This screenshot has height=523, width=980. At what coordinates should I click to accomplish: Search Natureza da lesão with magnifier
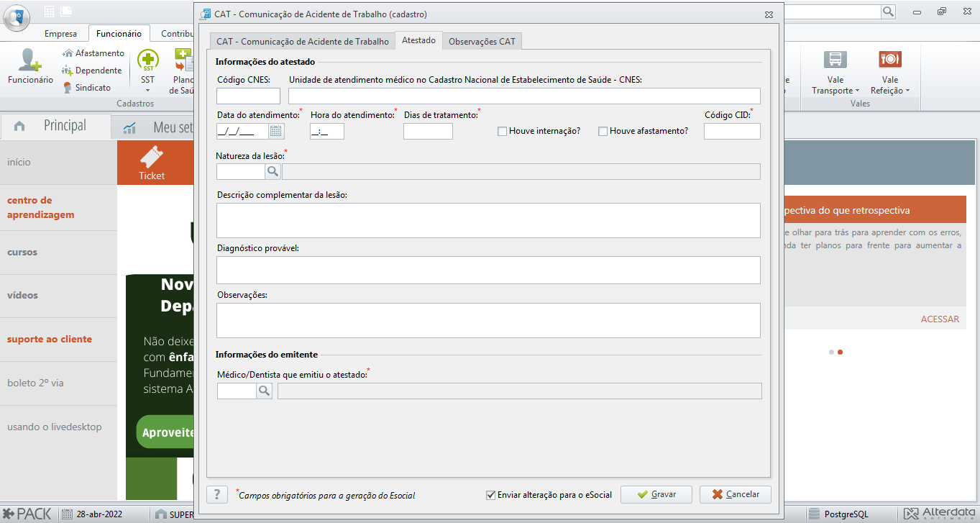pyautogui.click(x=273, y=171)
